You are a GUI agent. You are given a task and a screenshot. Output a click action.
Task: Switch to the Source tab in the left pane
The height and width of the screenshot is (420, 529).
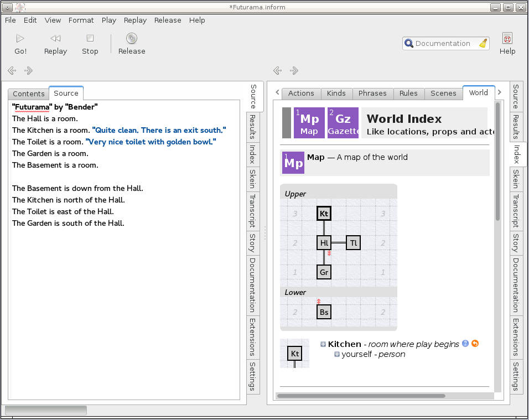pos(66,93)
